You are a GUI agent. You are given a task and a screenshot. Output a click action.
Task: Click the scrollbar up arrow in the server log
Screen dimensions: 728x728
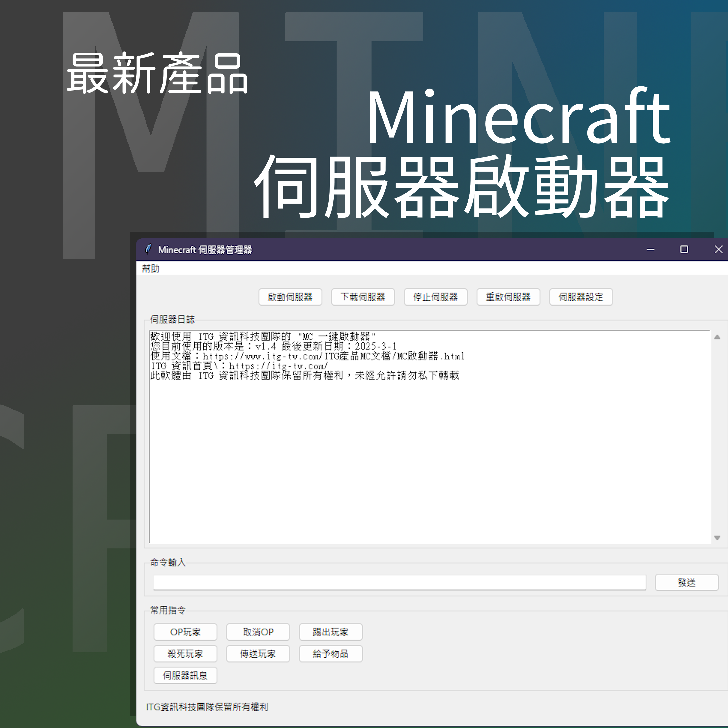coord(718,338)
